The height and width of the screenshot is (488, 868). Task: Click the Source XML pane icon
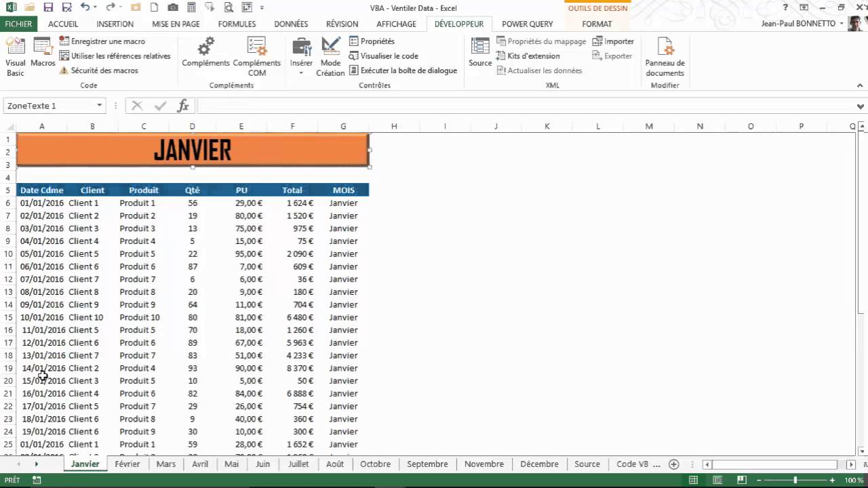480,53
